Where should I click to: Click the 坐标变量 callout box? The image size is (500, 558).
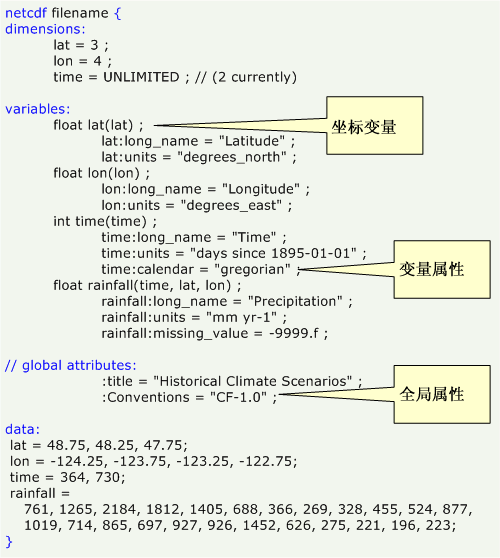[375, 125]
